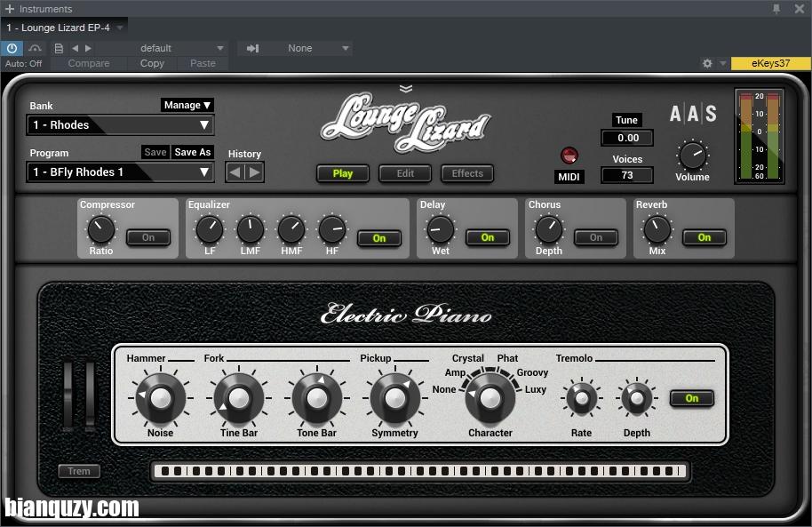This screenshot has height=527, width=812.
Task: Pin the Instruments window
Action: pos(776,9)
